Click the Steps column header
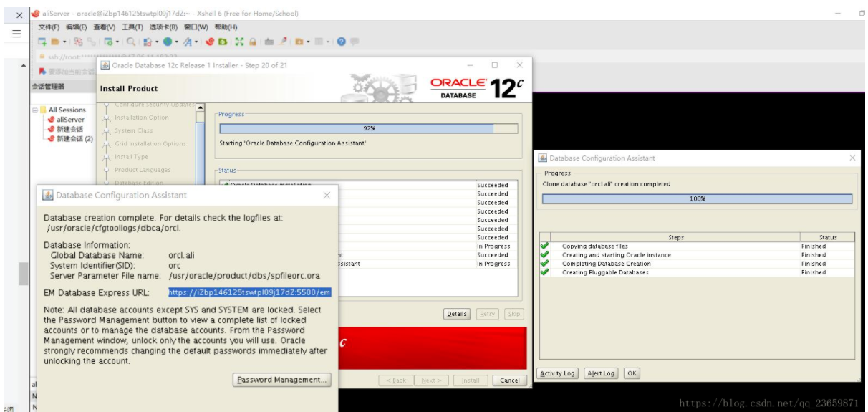Image resolution: width=868 pixels, height=412 pixels. click(675, 236)
